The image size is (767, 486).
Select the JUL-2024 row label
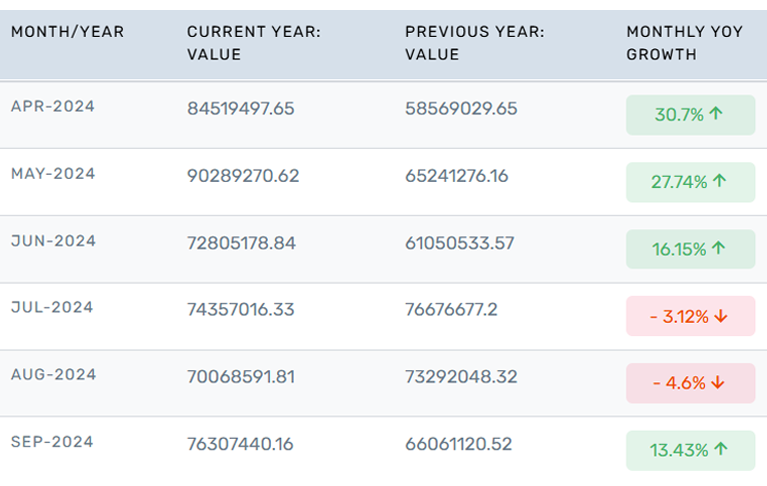pos(52,308)
